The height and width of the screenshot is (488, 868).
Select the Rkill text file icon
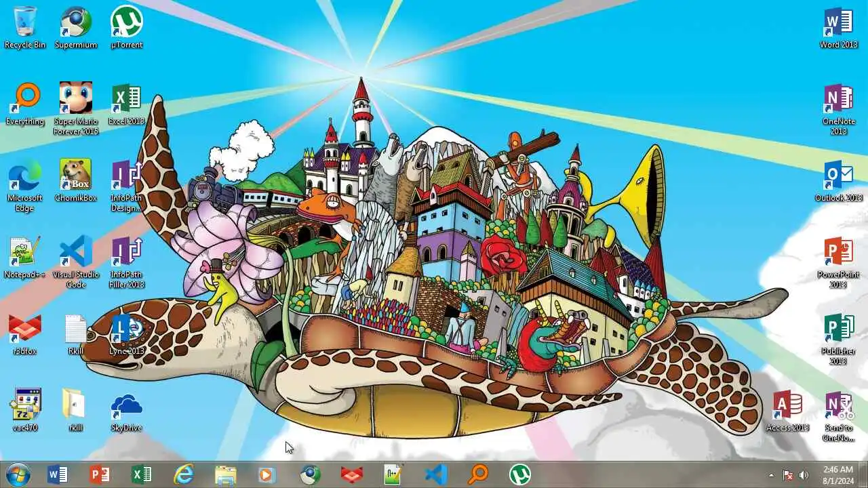pyautogui.click(x=76, y=333)
